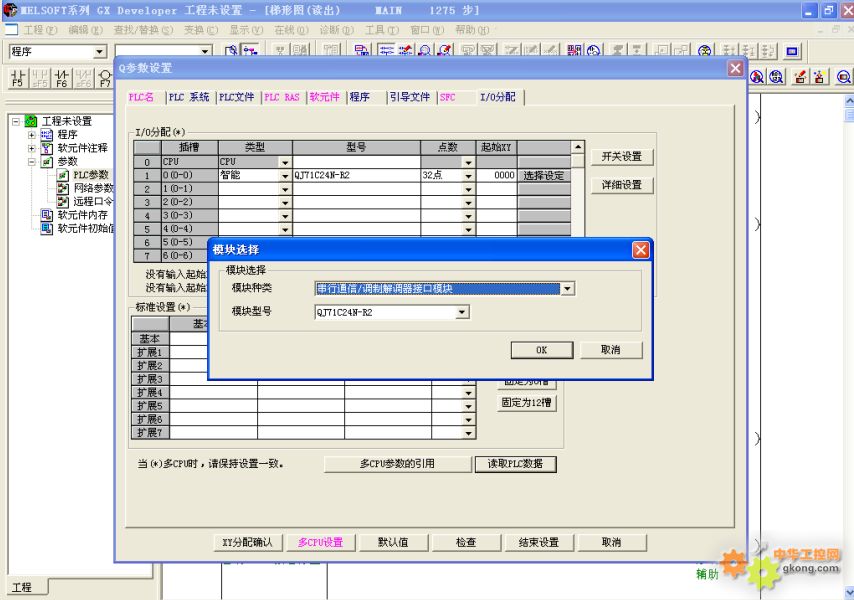
Task: Click the 详细设置 button
Action: pos(621,185)
